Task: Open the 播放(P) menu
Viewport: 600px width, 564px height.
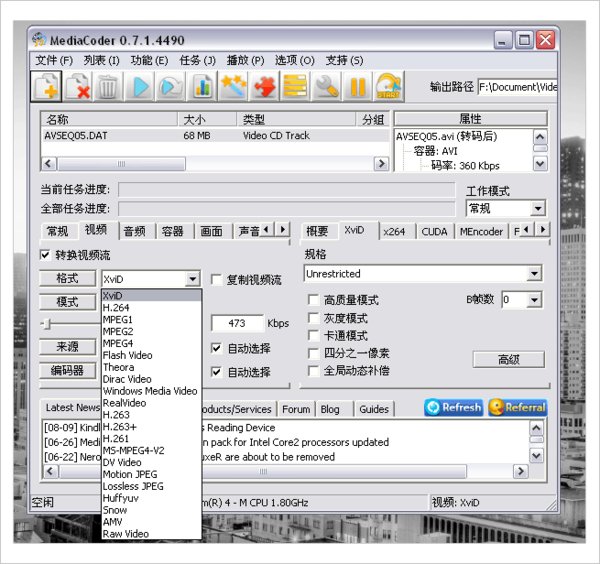Action: [246, 60]
